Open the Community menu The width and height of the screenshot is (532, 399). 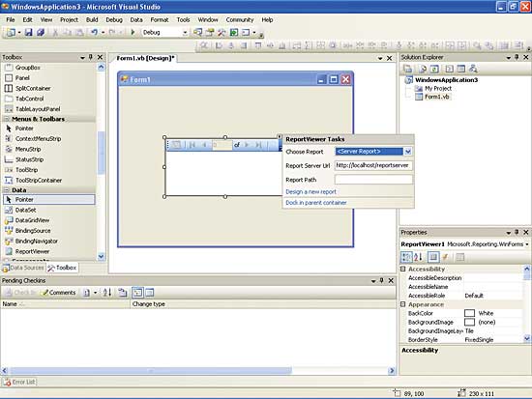240,19
